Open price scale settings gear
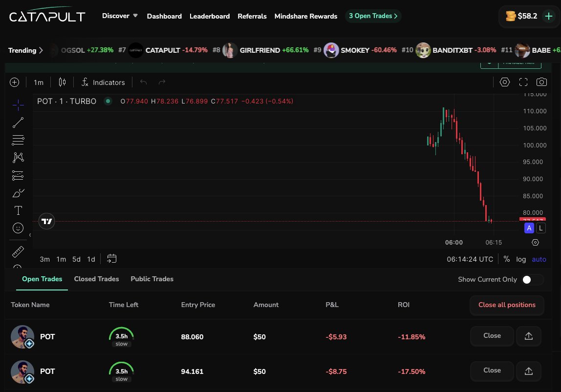561x392 pixels. (535, 243)
